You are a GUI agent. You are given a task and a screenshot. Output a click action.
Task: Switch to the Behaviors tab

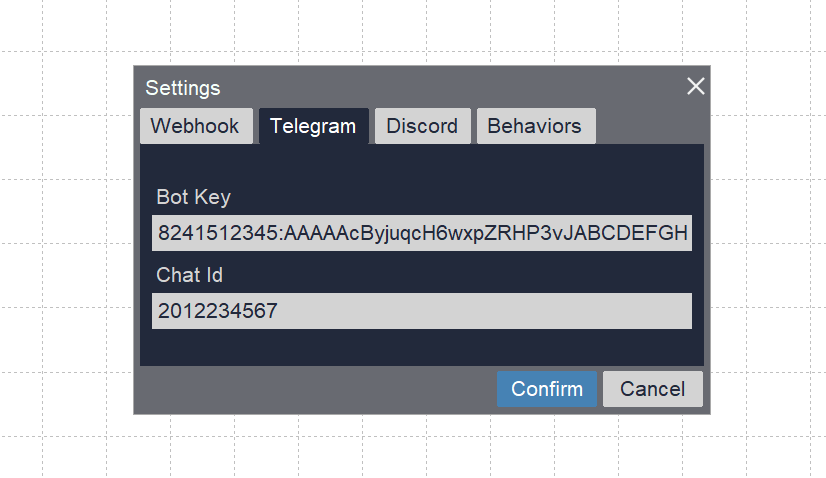[x=535, y=126]
